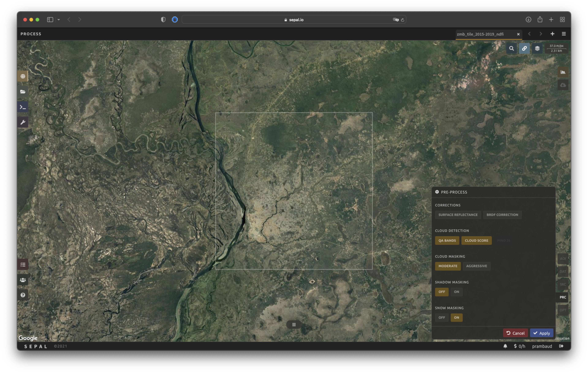The width and height of the screenshot is (588, 373).
Task: Click the Cancel button
Action: point(515,333)
